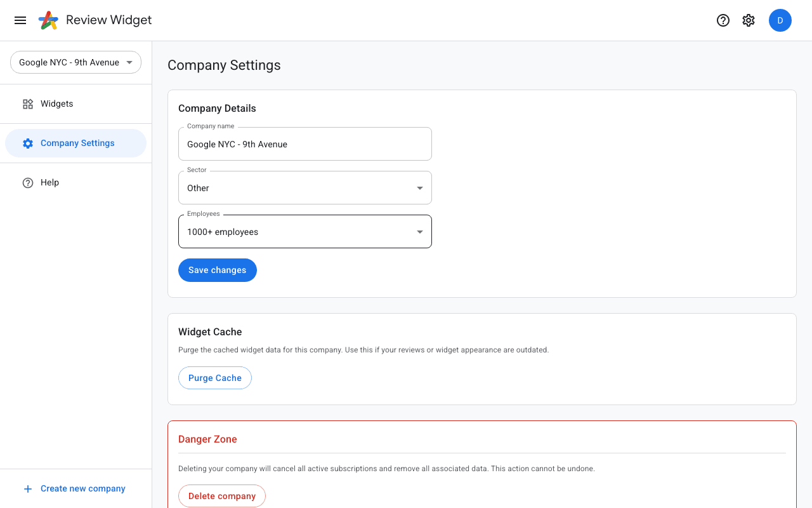Open the Google NYC - 9th Avenue company selector
The height and width of the screenshot is (508, 812).
tap(75, 62)
